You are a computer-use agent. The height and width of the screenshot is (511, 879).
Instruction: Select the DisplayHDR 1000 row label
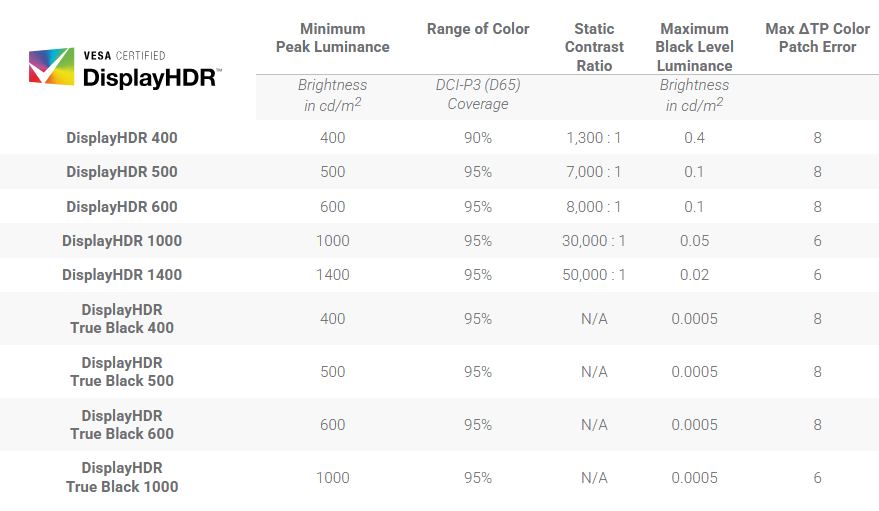(x=122, y=241)
